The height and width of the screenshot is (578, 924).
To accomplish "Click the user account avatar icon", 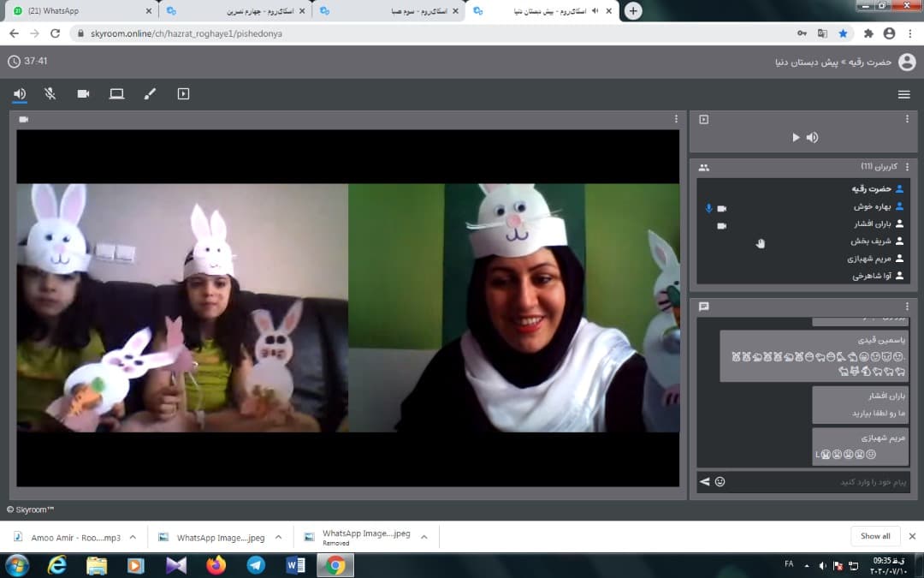I will tap(907, 62).
